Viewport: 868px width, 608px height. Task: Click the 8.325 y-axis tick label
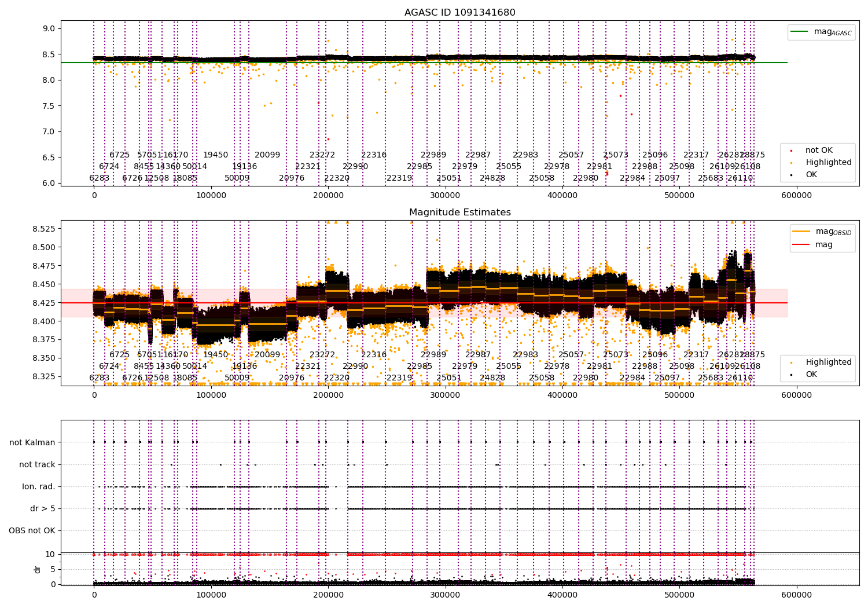coord(44,377)
